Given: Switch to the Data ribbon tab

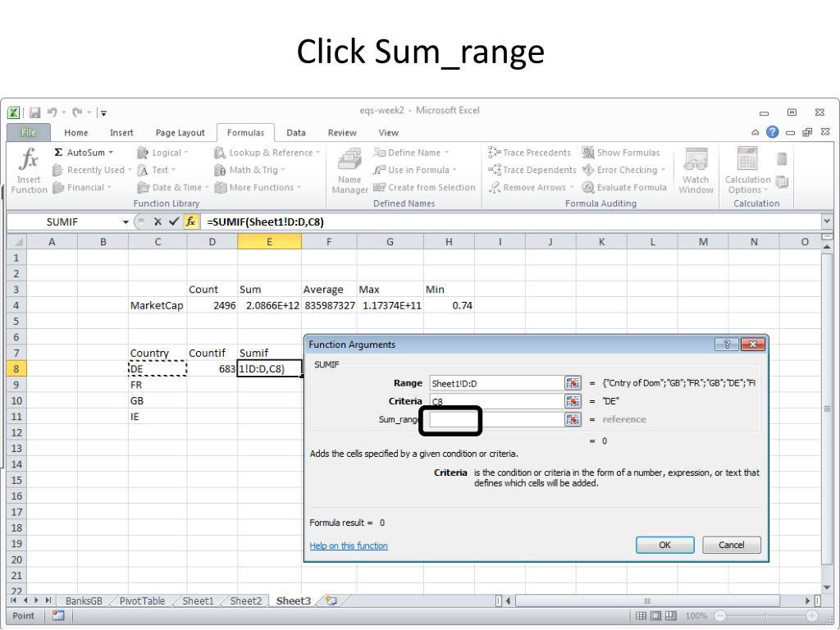Looking at the screenshot, I should tap(295, 132).
